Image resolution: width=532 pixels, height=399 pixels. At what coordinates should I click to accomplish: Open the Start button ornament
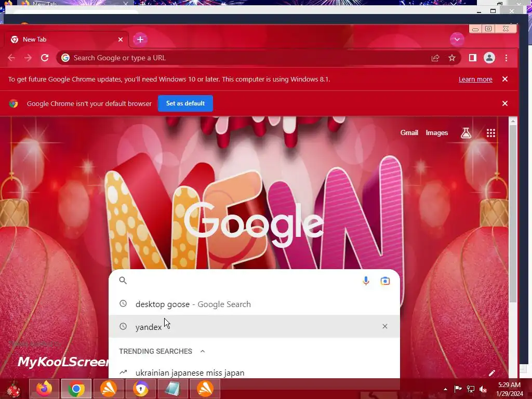click(x=14, y=389)
